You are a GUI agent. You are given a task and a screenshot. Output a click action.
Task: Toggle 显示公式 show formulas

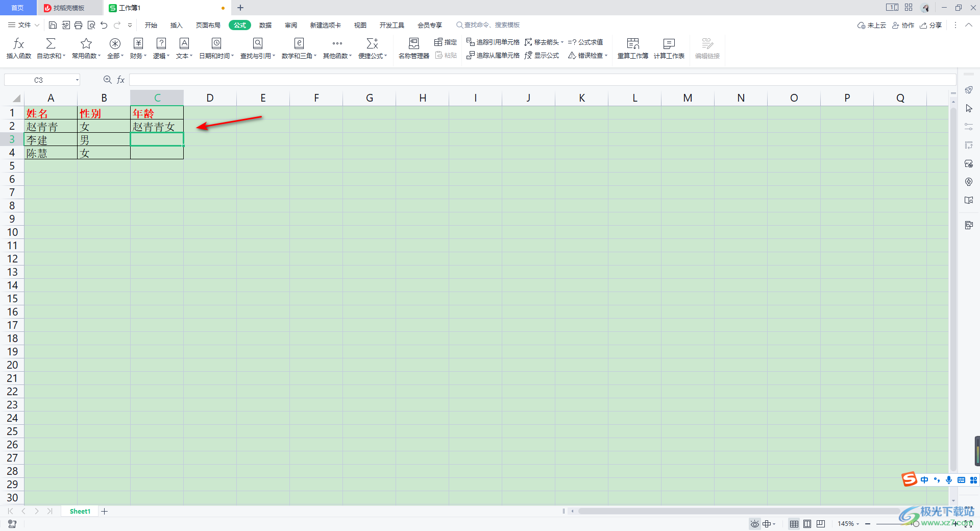click(542, 55)
